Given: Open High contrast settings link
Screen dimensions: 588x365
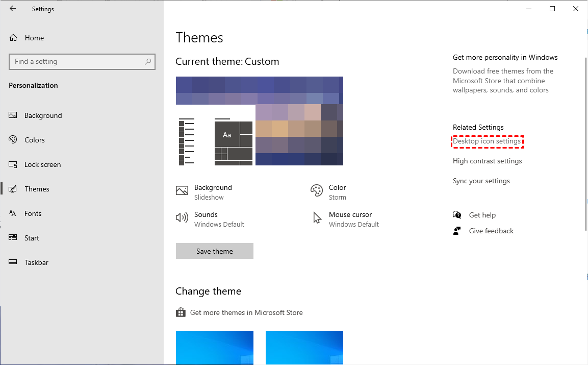Looking at the screenshot, I should tap(487, 161).
